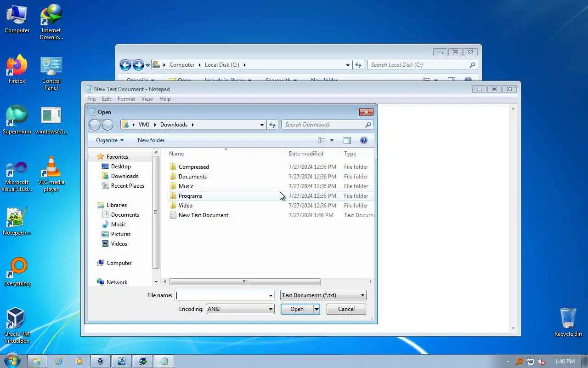The height and width of the screenshot is (368, 588).
Task: Launch Internet Download Manager desktop shortcut
Action: [51, 22]
